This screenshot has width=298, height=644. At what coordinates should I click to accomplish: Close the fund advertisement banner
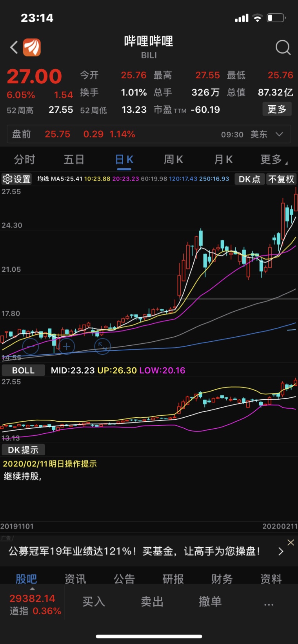pos(291,543)
